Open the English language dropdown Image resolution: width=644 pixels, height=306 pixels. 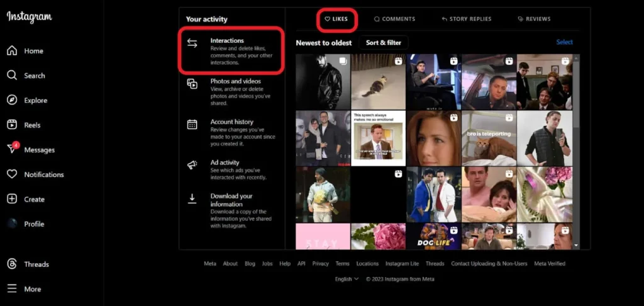(347, 279)
